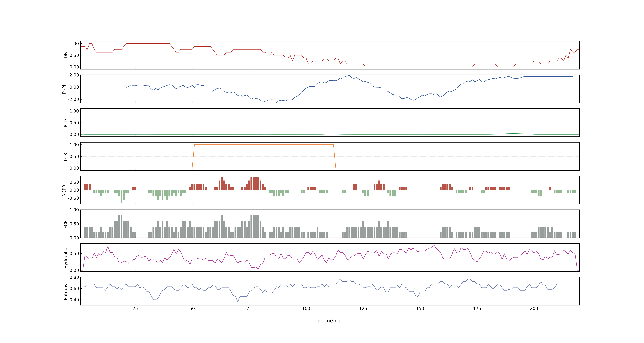Image resolution: width=644 pixels, height=343 pixels.
Task: Click the deepest green NCPR bar near position 19
Action: tap(121, 196)
